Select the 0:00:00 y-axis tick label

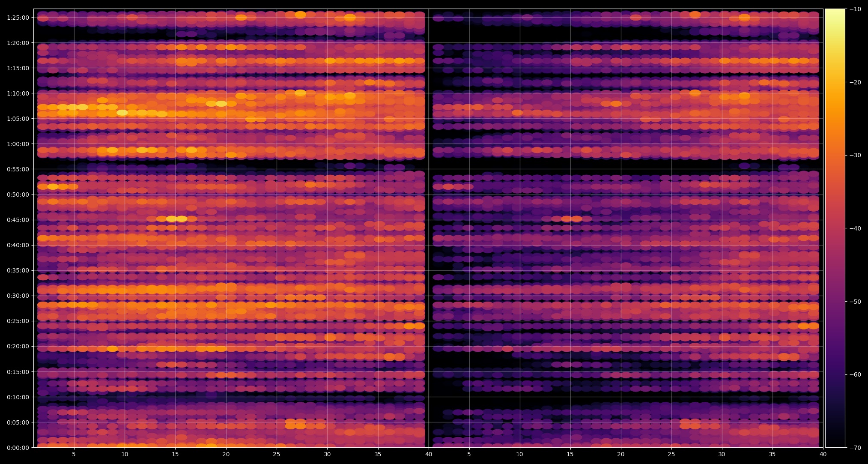[x=18, y=448]
